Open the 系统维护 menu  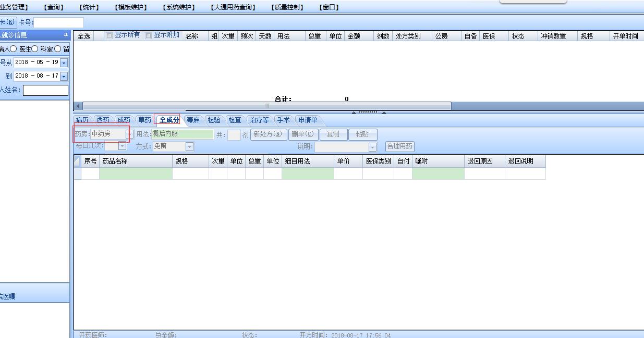pyautogui.click(x=178, y=7)
